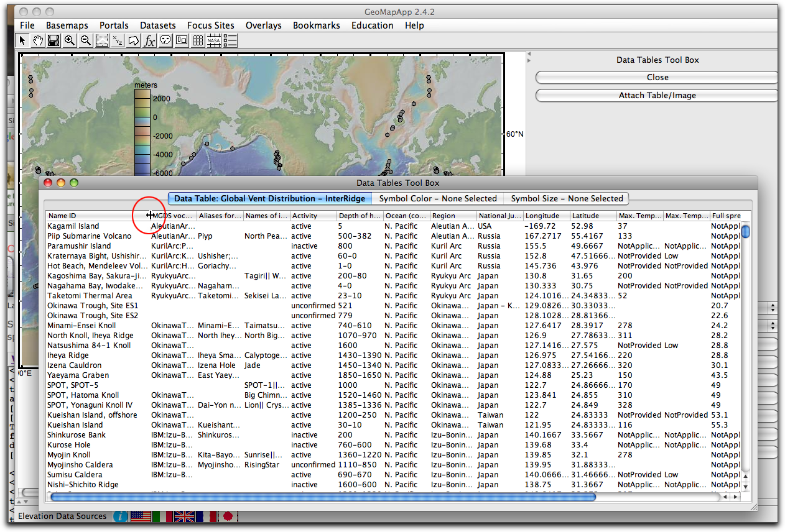
Task: Open the fx function tool
Action: click(150, 41)
